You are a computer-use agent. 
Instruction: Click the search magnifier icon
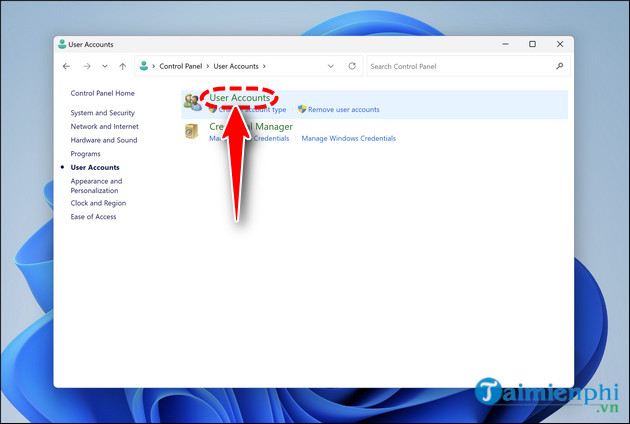coord(560,66)
